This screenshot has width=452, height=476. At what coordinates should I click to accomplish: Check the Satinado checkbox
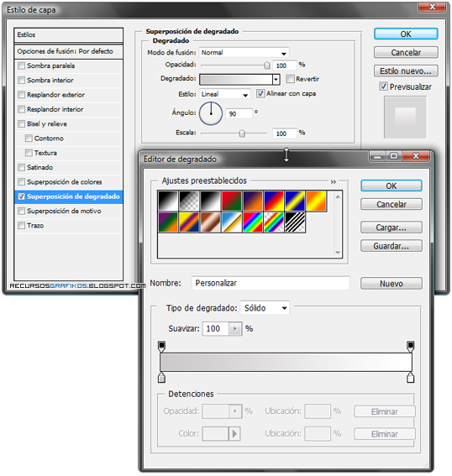[21, 168]
